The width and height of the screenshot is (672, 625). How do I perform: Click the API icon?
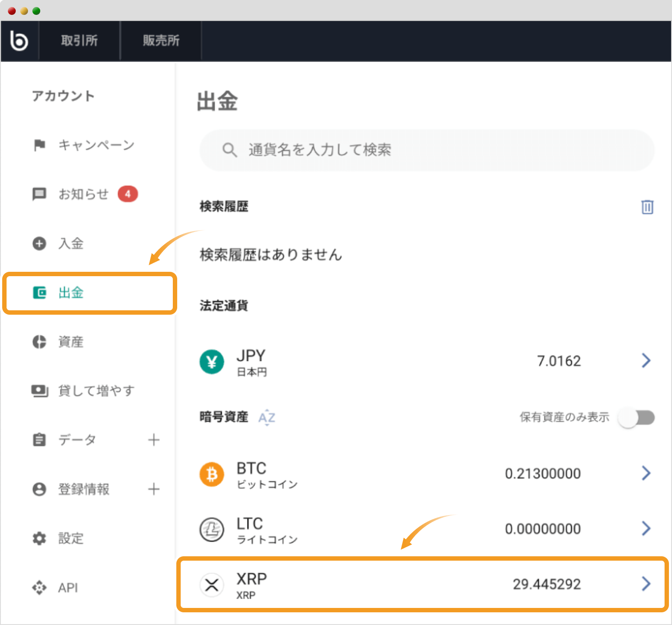pyautogui.click(x=39, y=588)
